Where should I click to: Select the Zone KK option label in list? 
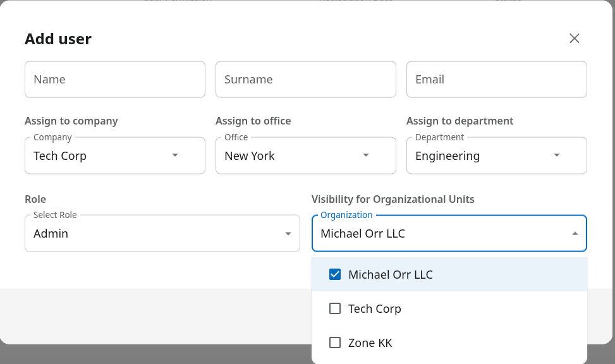pyautogui.click(x=370, y=343)
